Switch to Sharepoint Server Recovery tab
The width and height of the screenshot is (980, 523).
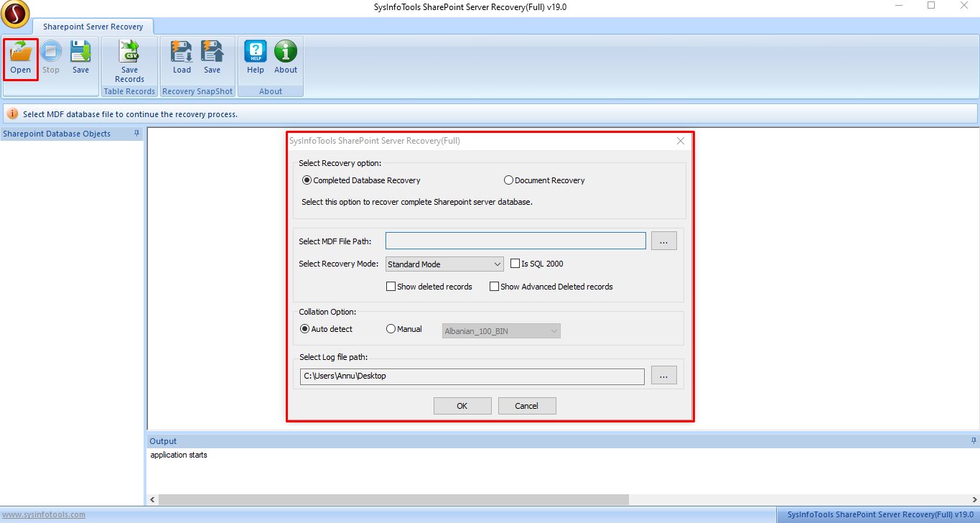[93, 27]
